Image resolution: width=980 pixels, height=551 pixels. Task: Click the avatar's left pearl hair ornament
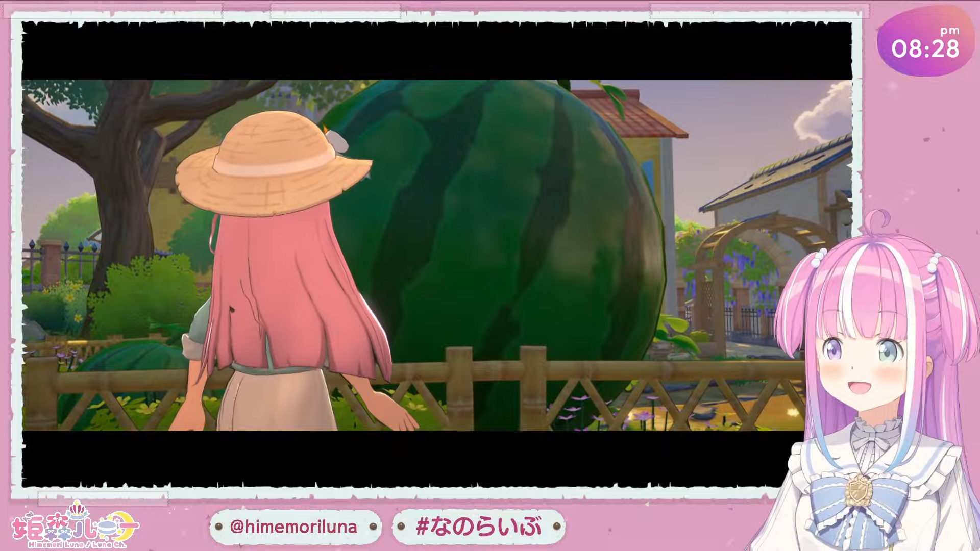point(819,257)
